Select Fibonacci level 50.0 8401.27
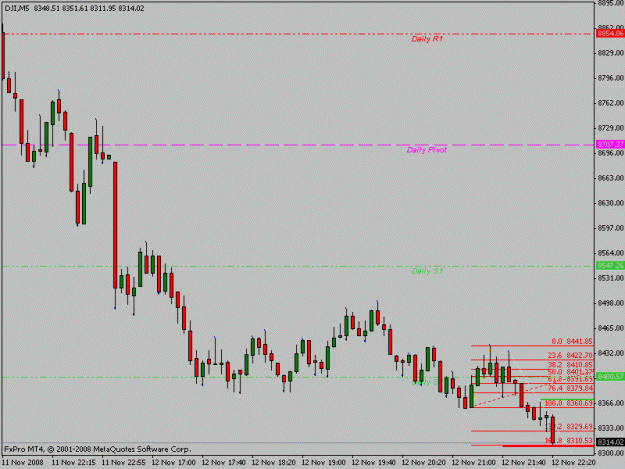The height and width of the screenshot is (469, 625). pyautogui.click(x=570, y=372)
